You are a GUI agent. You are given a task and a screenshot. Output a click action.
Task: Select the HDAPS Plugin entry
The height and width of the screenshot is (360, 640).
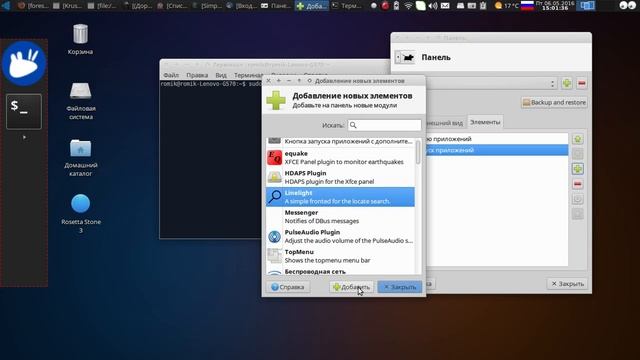click(340, 177)
